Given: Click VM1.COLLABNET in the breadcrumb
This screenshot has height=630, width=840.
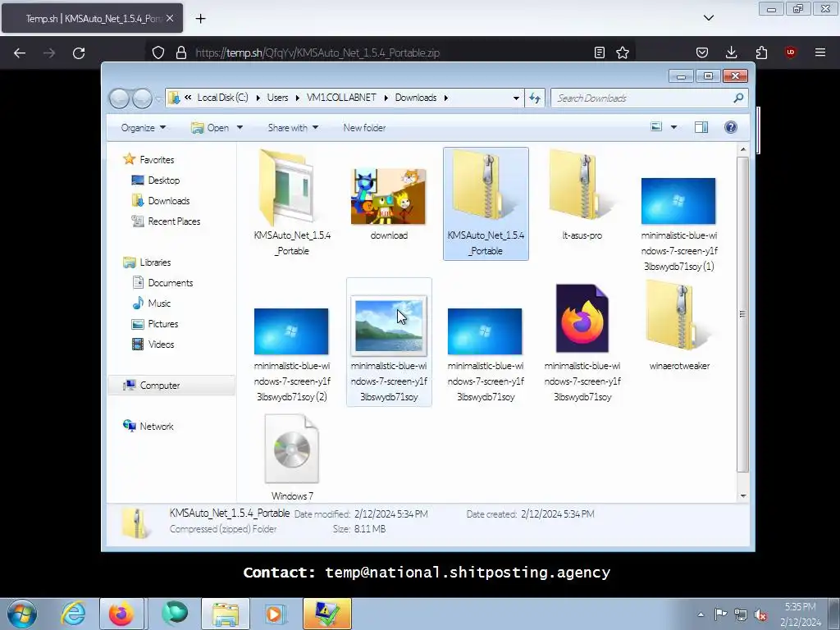Looking at the screenshot, I should pyautogui.click(x=341, y=98).
